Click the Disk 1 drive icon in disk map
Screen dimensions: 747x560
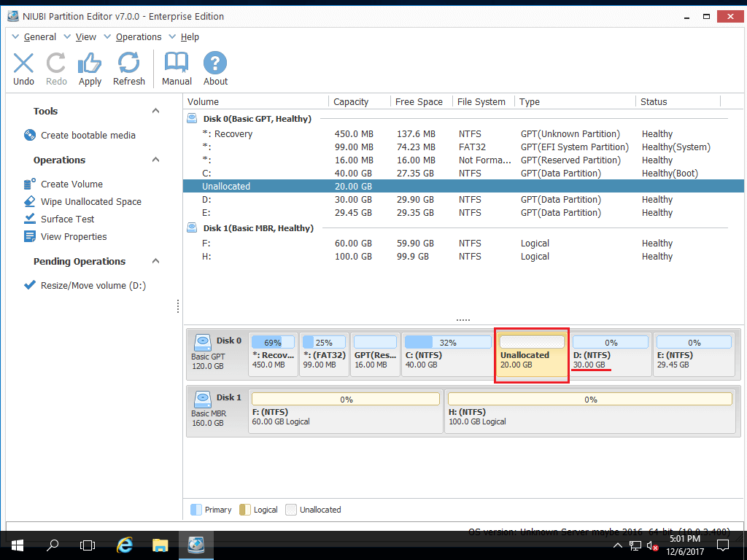(203, 399)
